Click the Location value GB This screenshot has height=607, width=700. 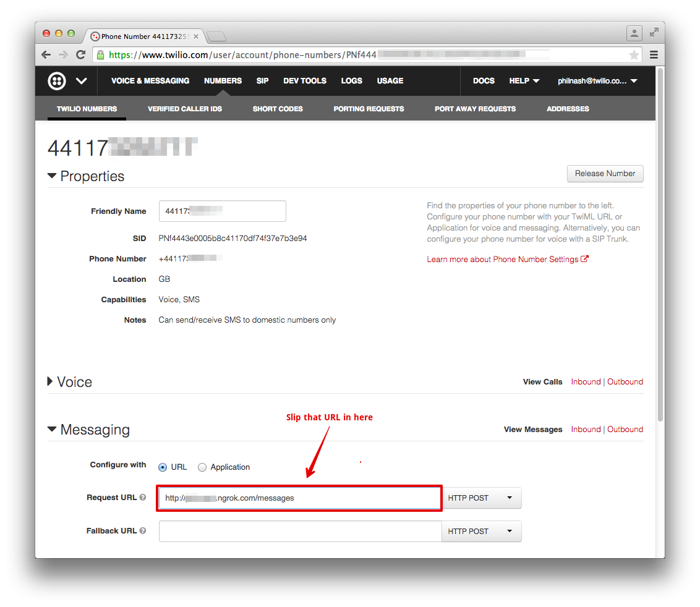click(164, 279)
